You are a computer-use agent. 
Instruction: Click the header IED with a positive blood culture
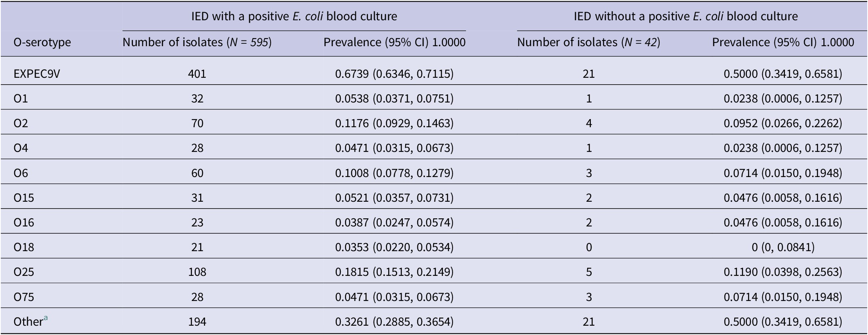tap(294, 16)
